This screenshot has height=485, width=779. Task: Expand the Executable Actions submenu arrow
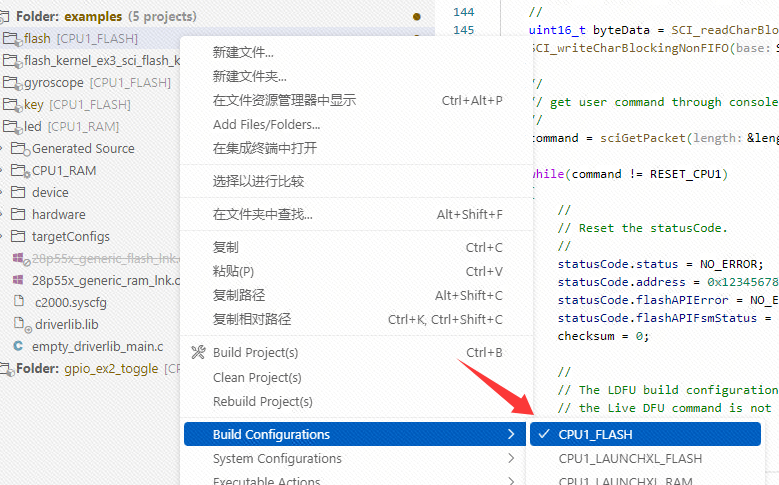511,480
